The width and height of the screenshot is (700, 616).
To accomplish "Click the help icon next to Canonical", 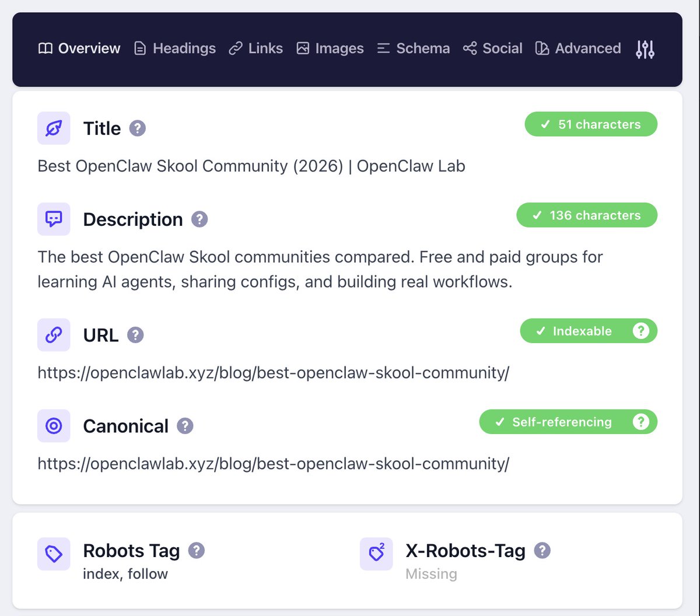I will click(185, 426).
